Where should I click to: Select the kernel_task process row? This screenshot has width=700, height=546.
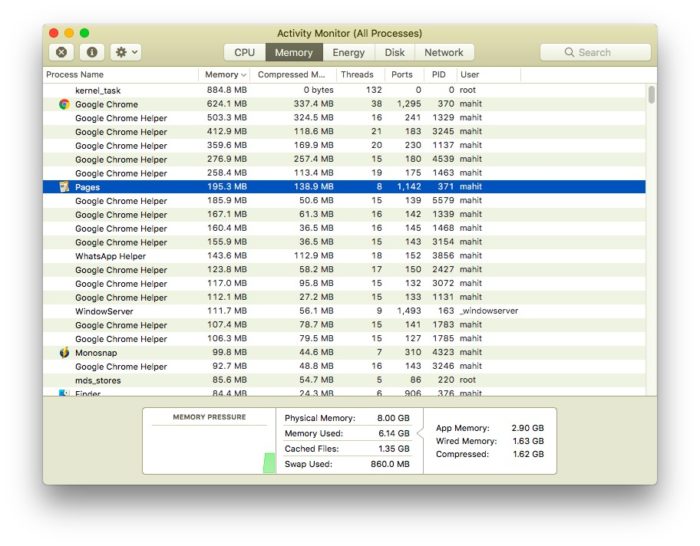click(344, 90)
